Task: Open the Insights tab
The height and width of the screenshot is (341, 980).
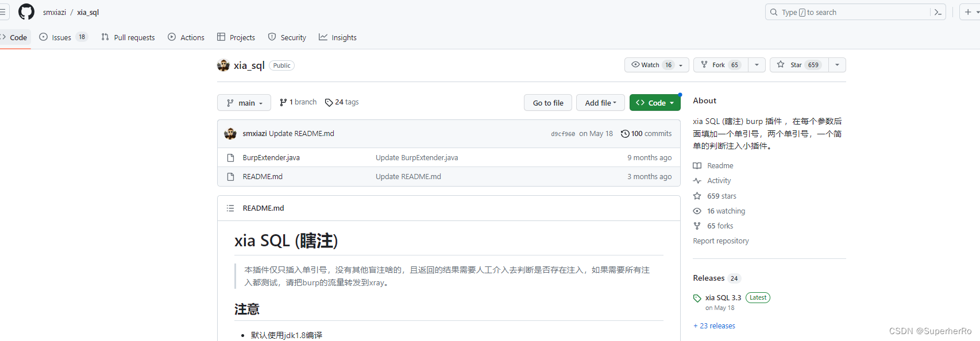Action: pyautogui.click(x=338, y=37)
